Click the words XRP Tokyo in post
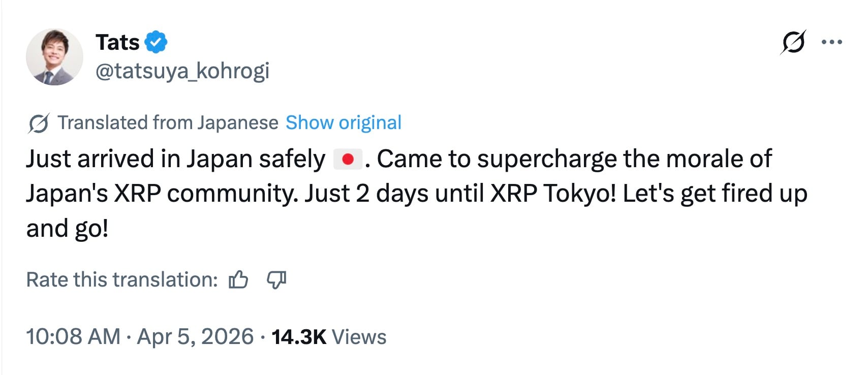The image size is (868, 375). point(553,194)
